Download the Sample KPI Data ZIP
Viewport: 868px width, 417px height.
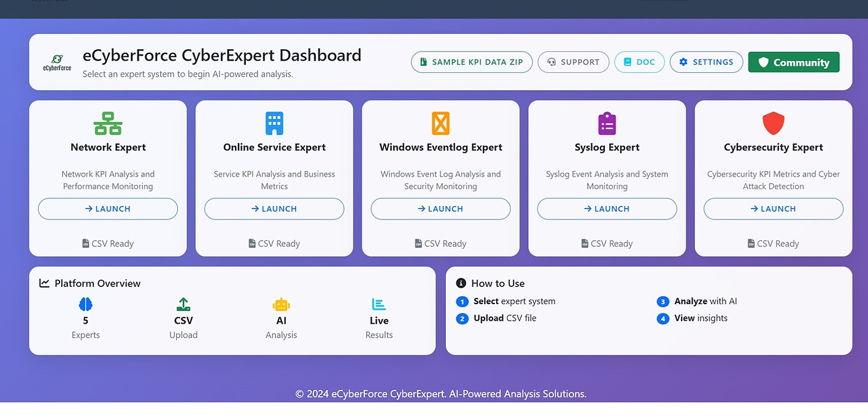(x=472, y=62)
